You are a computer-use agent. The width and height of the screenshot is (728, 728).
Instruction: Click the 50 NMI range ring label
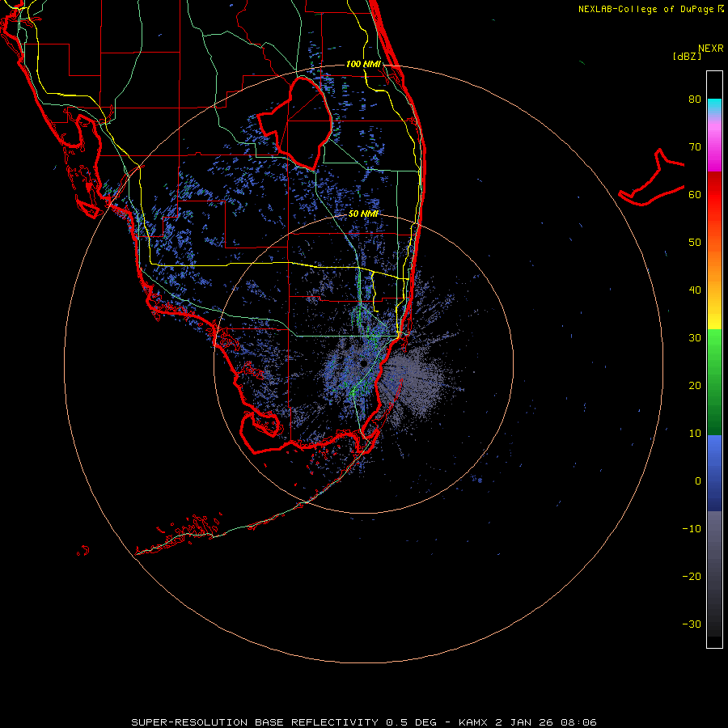tap(363, 214)
